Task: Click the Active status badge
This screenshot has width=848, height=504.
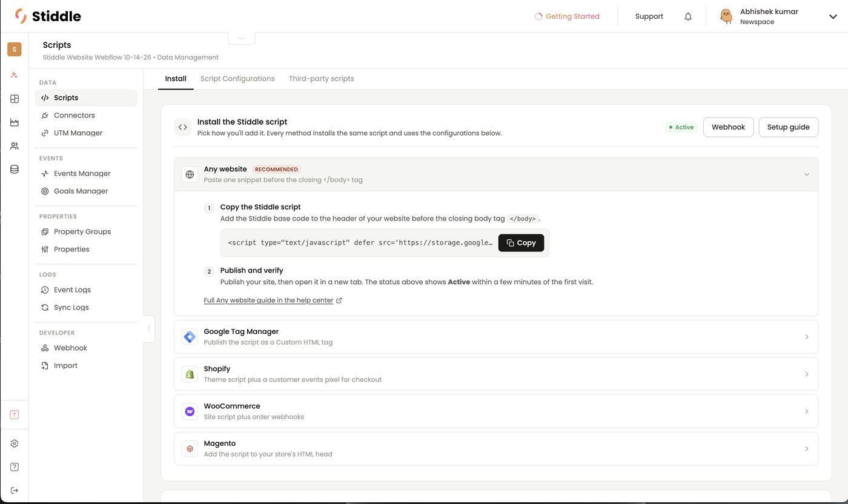Action: (681, 127)
